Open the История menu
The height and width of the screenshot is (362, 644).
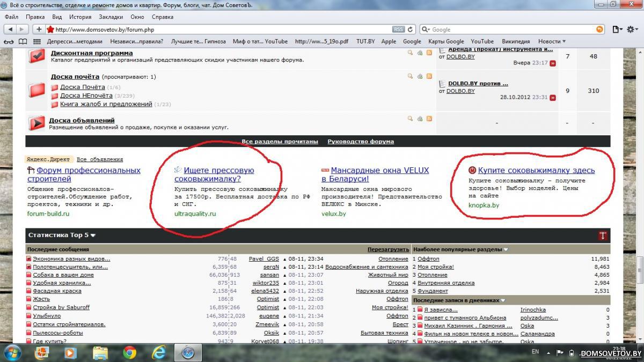[80, 17]
